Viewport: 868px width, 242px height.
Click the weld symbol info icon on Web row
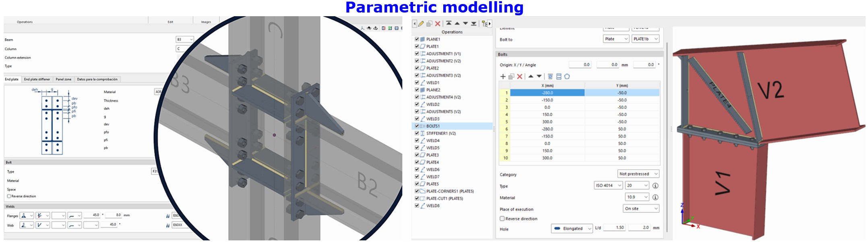(x=168, y=225)
